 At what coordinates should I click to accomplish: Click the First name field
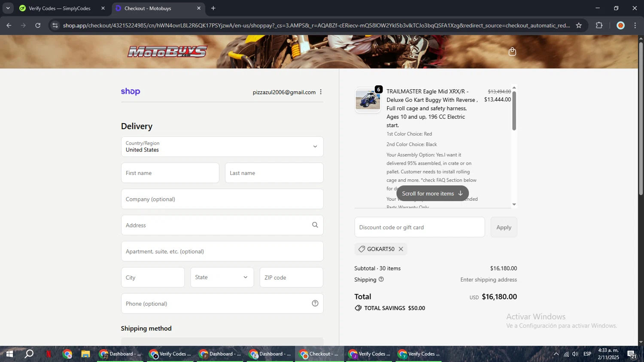coord(170,173)
